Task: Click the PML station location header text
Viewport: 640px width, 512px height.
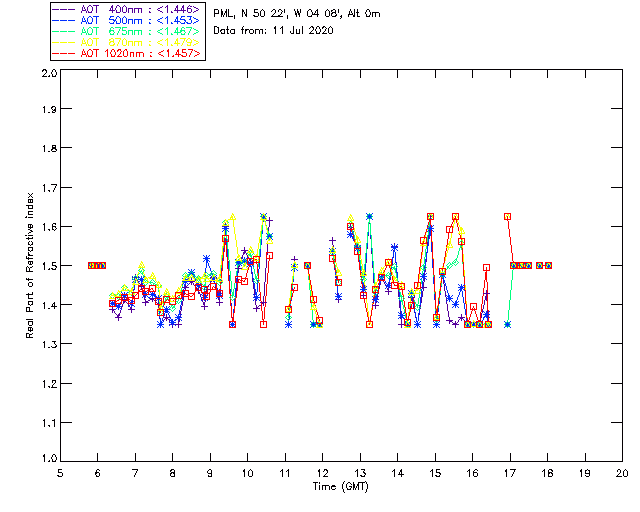Action: 297,13
